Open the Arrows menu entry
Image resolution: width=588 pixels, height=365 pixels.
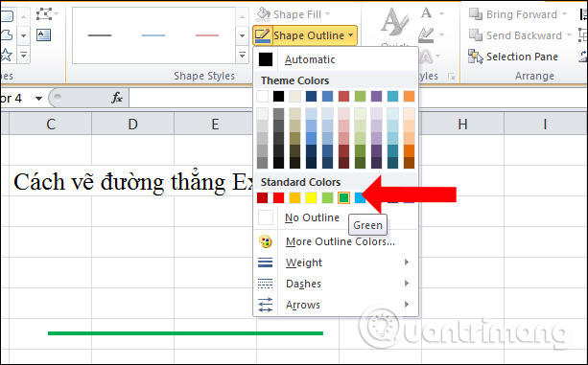pos(336,305)
